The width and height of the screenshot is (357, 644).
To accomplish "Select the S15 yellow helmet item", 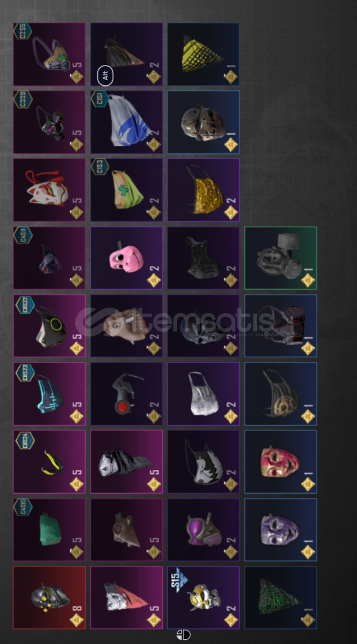I will click(x=203, y=597).
